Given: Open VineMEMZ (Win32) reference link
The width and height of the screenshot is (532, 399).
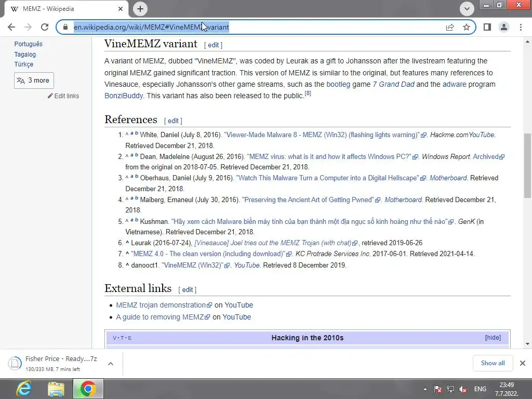Looking at the screenshot, I should (195, 265).
